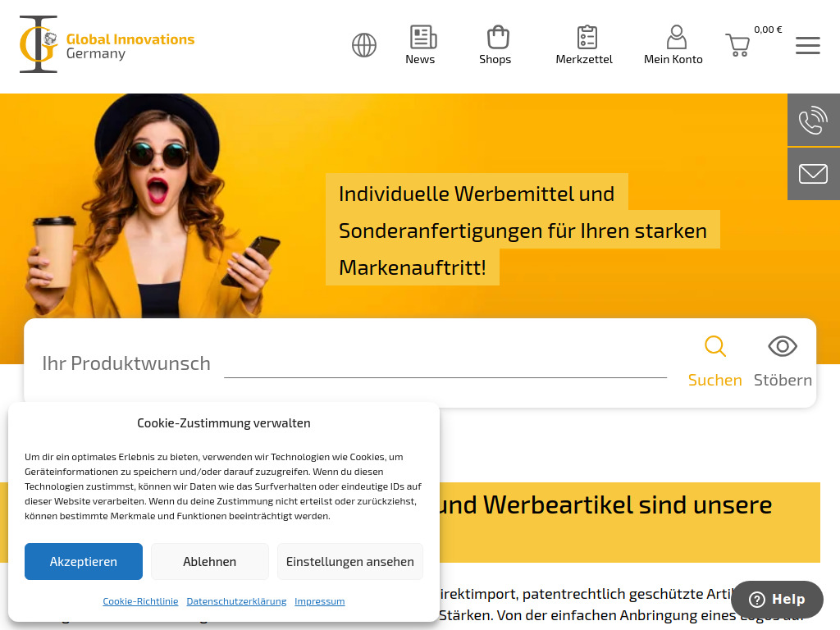Start a search with the magnifier Suchen icon

[x=714, y=346]
